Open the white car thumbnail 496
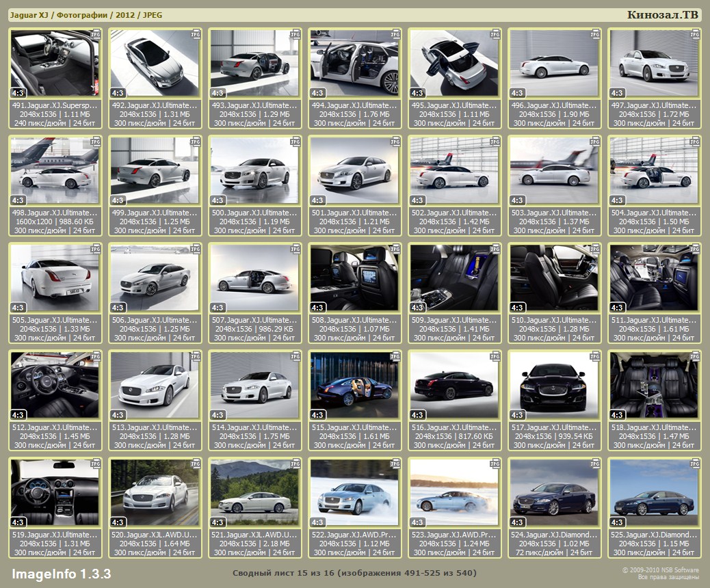710x588 pixels. click(555, 63)
